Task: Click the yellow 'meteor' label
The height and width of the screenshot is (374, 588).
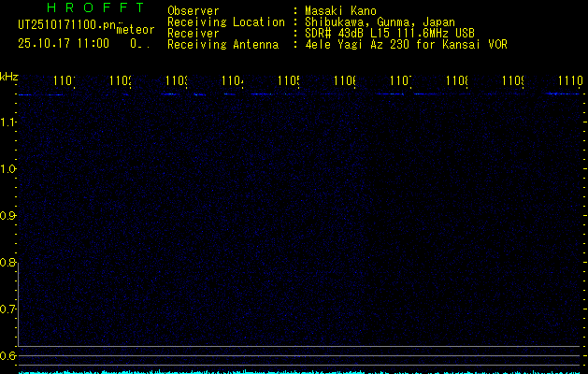Action: 135,30
